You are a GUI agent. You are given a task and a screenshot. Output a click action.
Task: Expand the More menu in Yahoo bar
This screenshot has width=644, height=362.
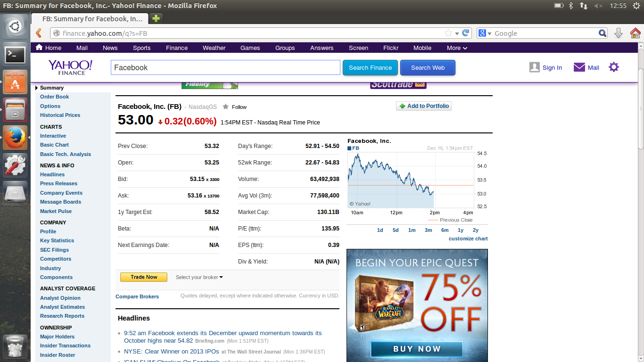[457, 48]
